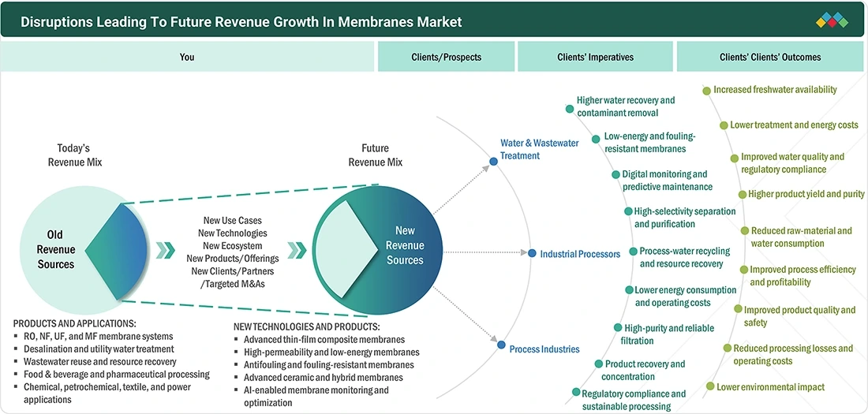
Task: Click green dot next to Lower treatment and energy costs
Action: click(724, 125)
